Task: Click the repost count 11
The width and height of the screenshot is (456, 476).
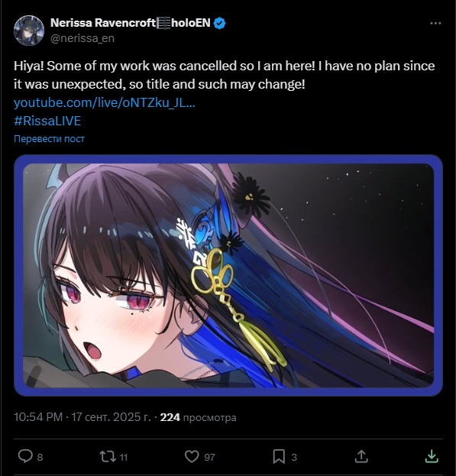Action: 124,457
